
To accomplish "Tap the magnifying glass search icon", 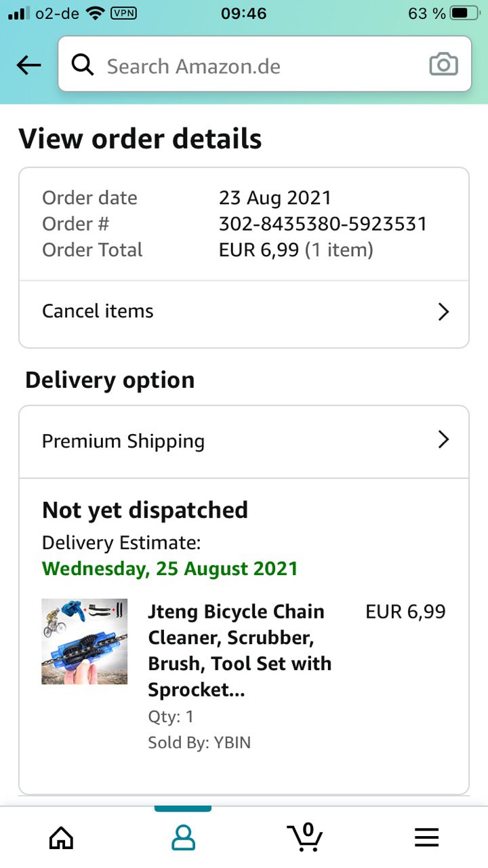I will (83, 65).
